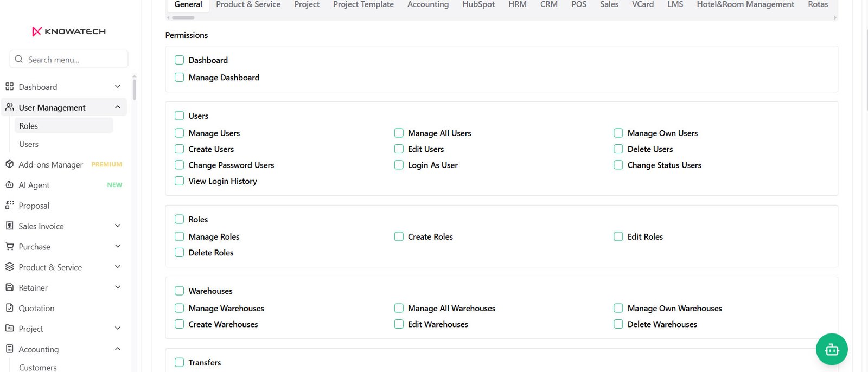
Task: Click the PREMIUM badge beside Add-ons Manager
Action: [107, 164]
